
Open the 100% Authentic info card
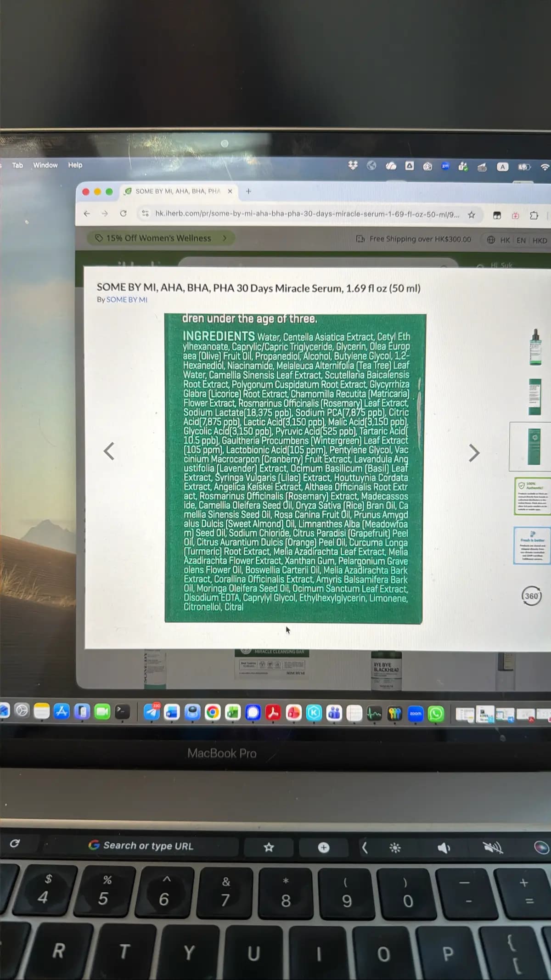click(x=533, y=496)
